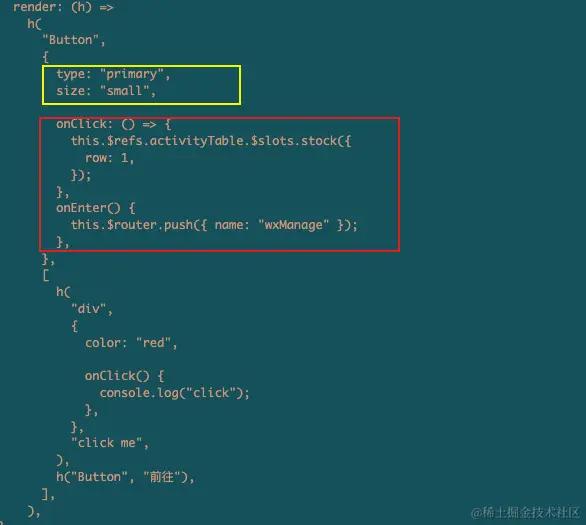
Task: Click the opening square bracket line
Action: [x=46, y=276]
